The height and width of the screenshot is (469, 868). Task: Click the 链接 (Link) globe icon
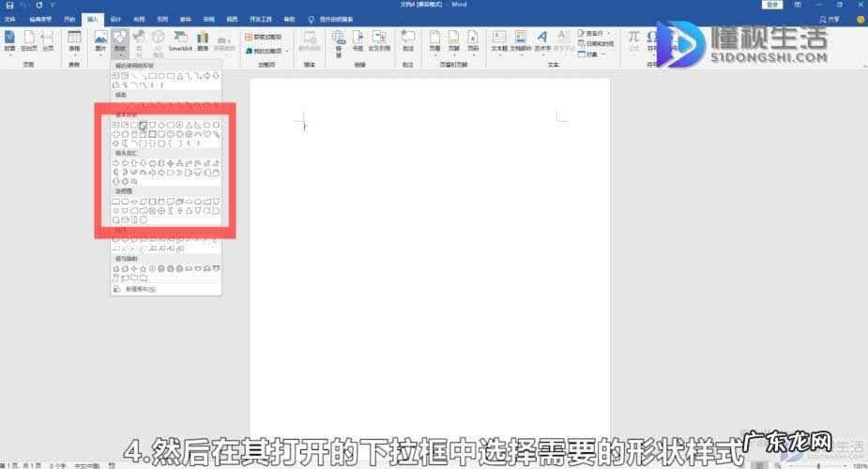[339, 42]
